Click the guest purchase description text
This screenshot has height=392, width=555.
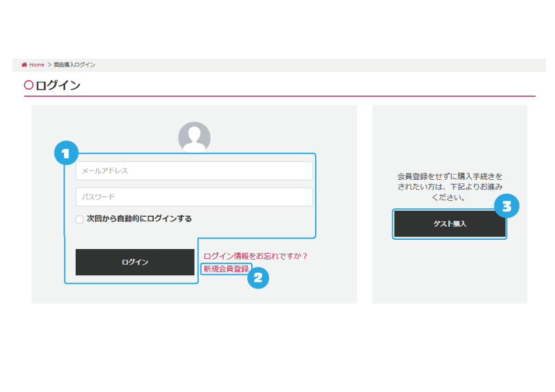point(450,186)
